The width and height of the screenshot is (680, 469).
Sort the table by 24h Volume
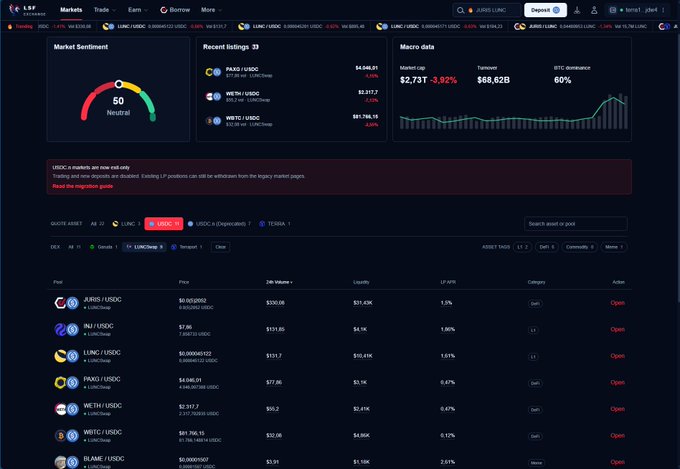279,282
